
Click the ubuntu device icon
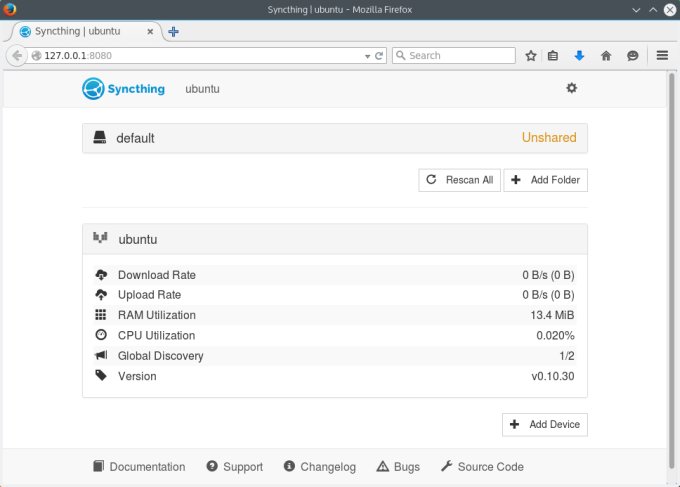point(100,238)
